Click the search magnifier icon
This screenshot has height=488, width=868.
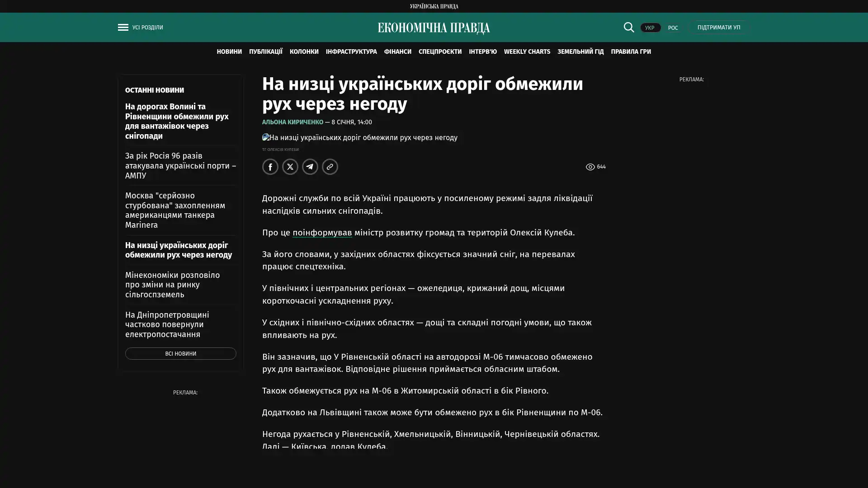point(628,28)
